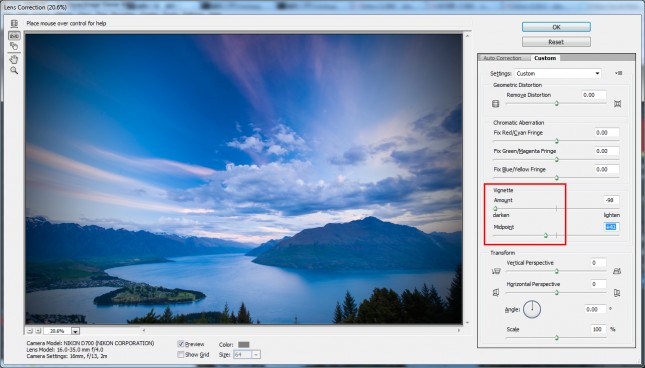Select the Move Grid tool icon
645x368 pixels.
pyautogui.click(x=14, y=46)
